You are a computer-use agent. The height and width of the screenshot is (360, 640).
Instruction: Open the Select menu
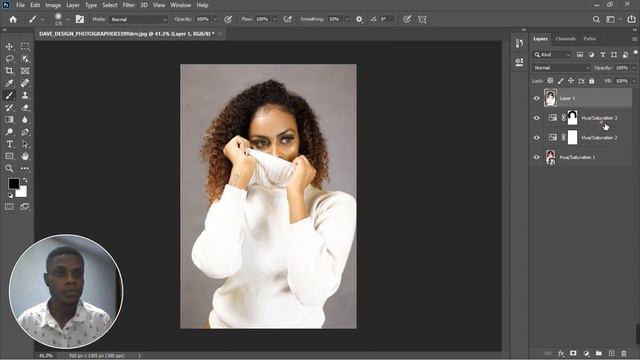click(110, 5)
